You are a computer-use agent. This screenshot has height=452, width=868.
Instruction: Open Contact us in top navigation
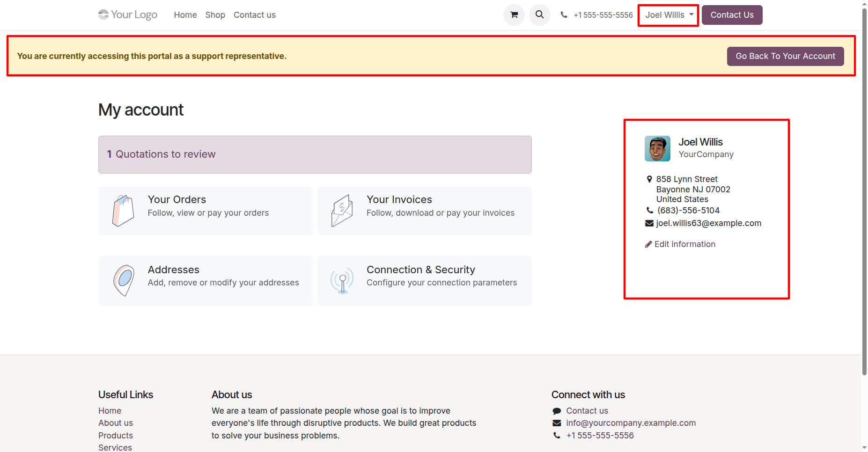pos(255,15)
